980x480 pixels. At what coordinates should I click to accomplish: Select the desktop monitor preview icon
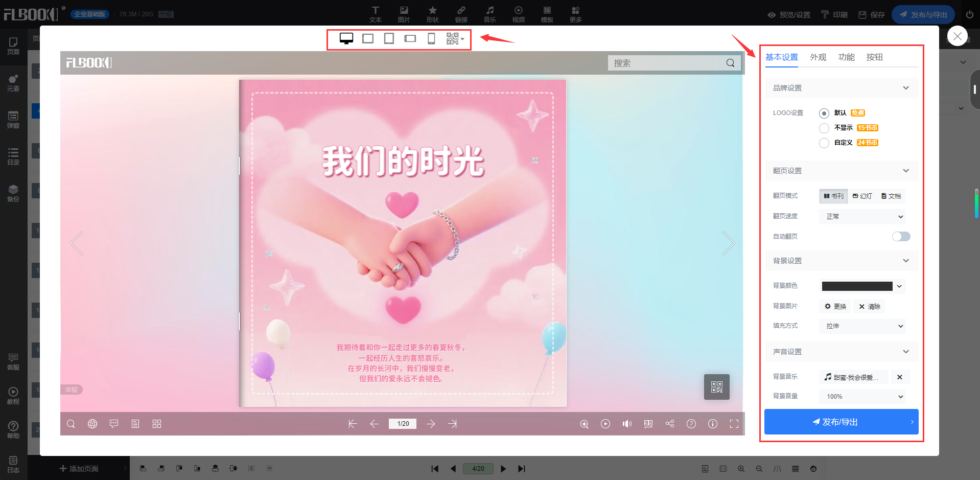point(346,39)
